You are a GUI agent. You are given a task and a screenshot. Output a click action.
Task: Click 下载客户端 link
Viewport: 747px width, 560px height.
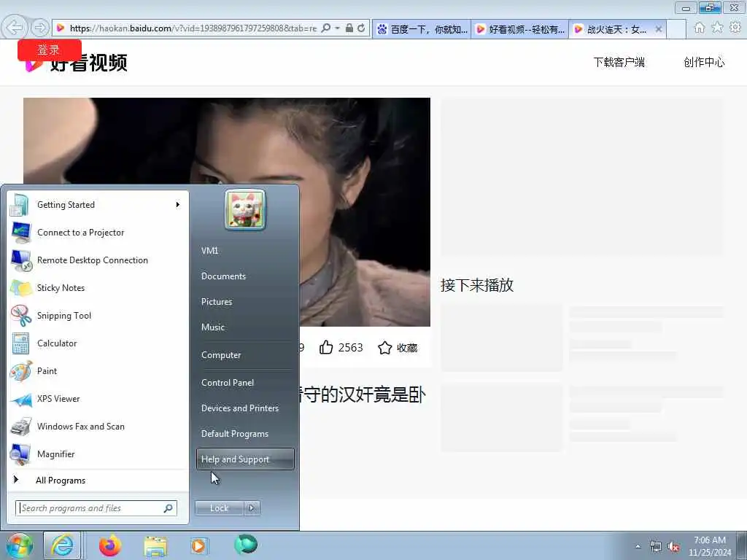click(x=619, y=63)
